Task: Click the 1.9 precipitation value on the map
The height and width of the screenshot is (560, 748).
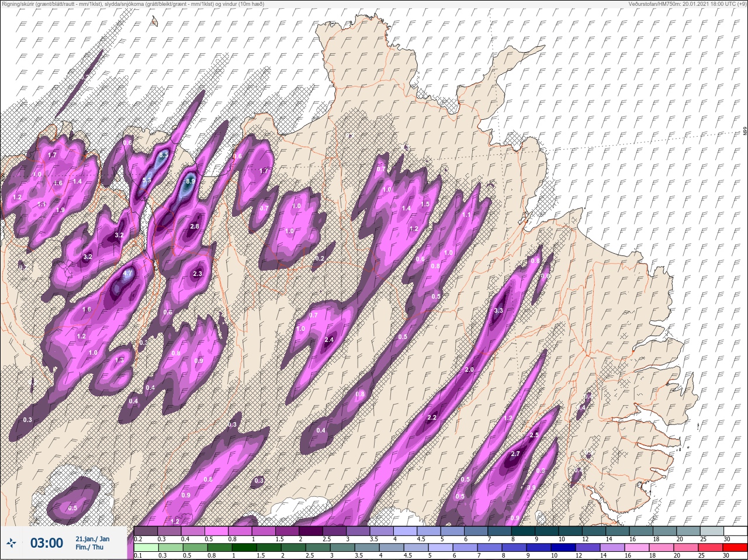Action: [x=60, y=210]
